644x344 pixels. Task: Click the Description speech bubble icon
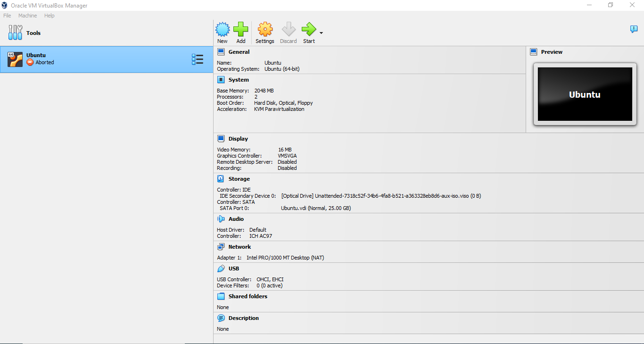point(221,318)
